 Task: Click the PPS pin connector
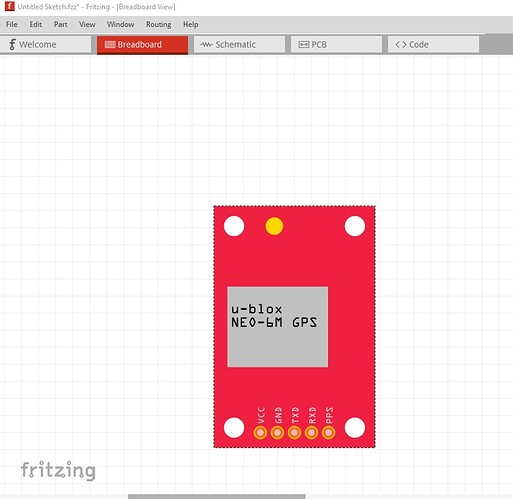[328, 433]
